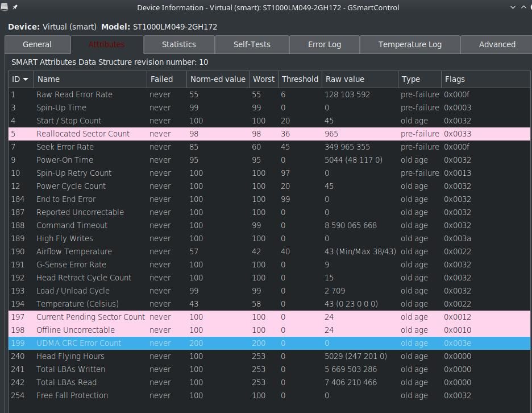Click the window menu icon in title bar
Image resolution: width=532 pixels, height=413 pixels.
pyautogui.click(x=5, y=7)
